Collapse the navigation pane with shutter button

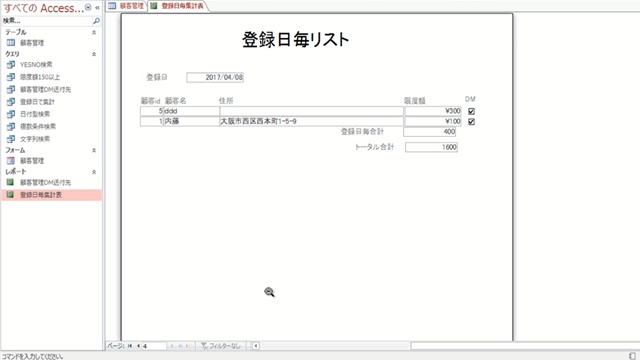[x=97, y=7]
